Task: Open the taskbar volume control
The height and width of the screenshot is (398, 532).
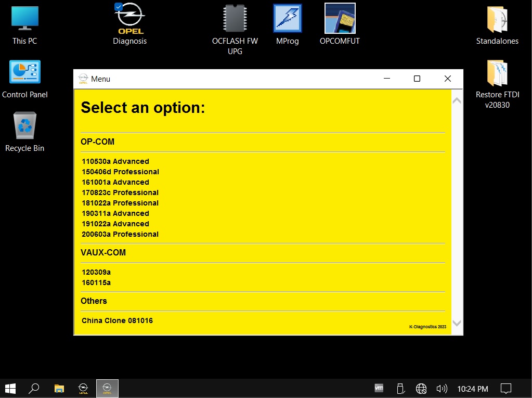Action: tap(442, 389)
